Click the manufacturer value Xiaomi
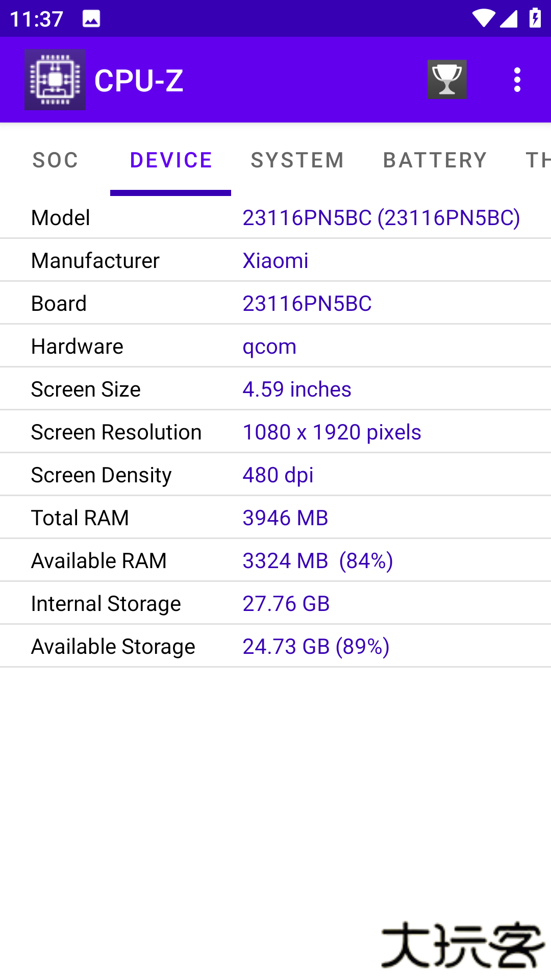 pos(275,260)
